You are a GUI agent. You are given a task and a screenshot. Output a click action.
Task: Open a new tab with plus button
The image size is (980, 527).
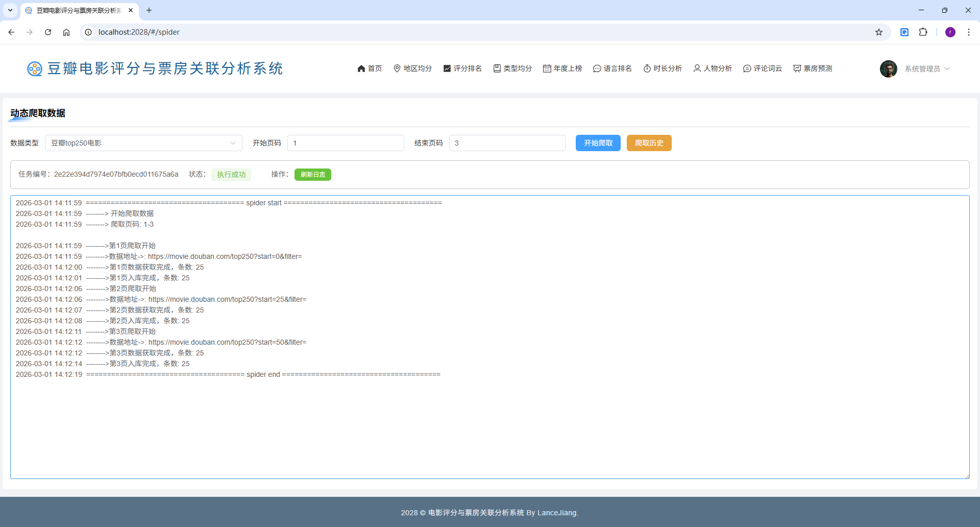coord(149,10)
